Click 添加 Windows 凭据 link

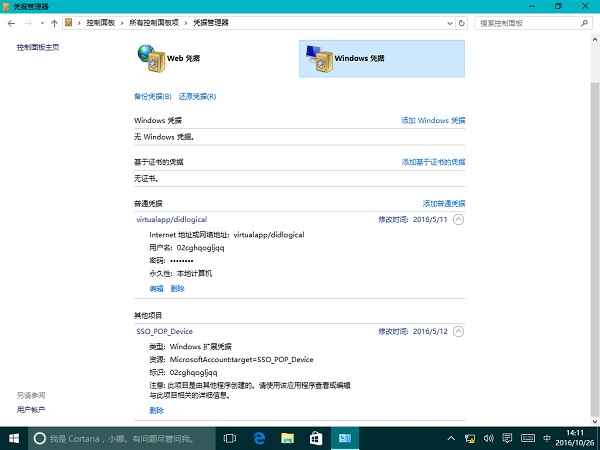click(433, 121)
